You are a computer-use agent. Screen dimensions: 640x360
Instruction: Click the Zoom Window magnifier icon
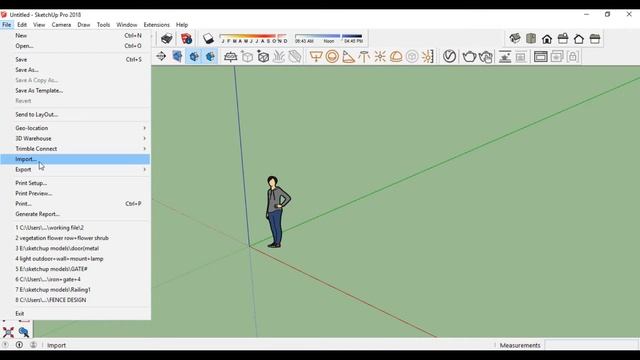tap(24, 332)
